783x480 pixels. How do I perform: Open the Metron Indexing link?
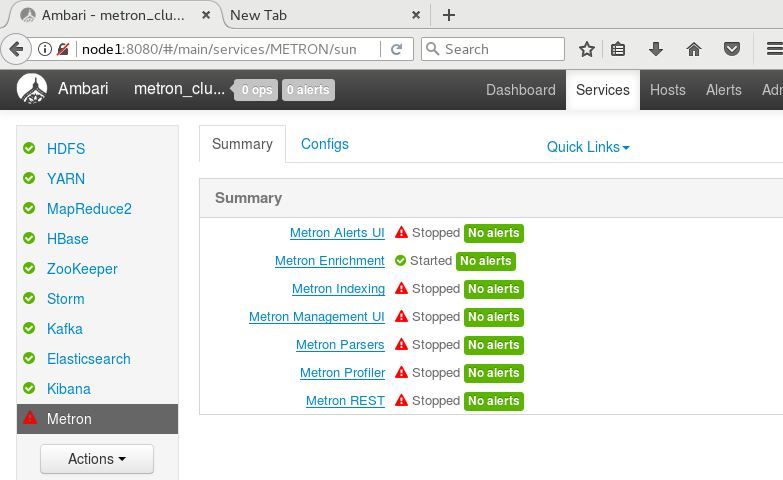(x=338, y=289)
